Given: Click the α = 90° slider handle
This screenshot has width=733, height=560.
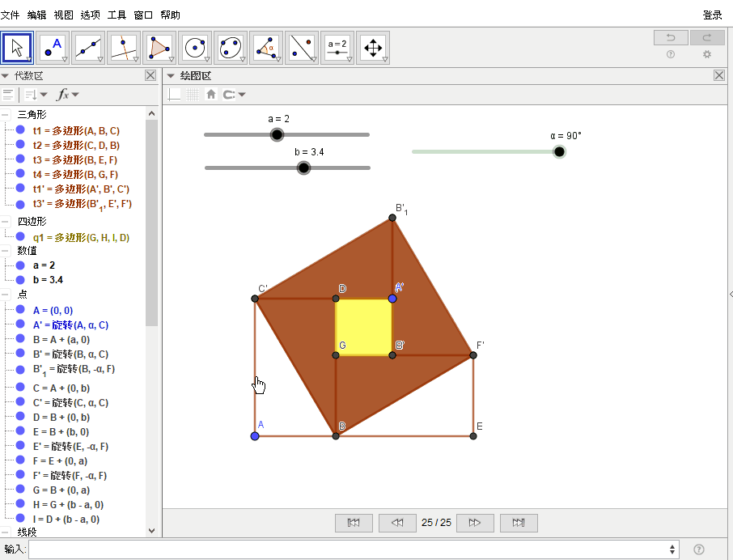Looking at the screenshot, I should point(559,151).
